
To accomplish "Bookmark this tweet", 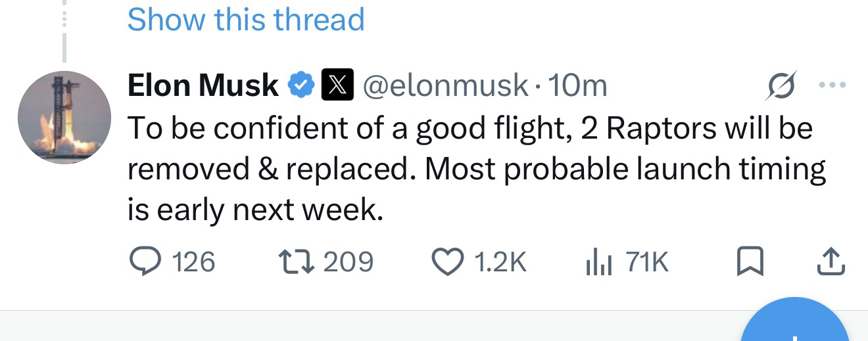I will point(750,262).
